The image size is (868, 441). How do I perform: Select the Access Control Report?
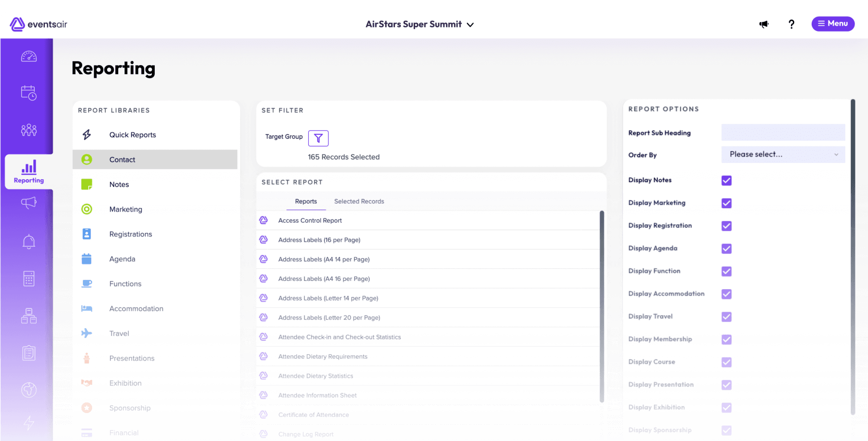click(x=310, y=221)
